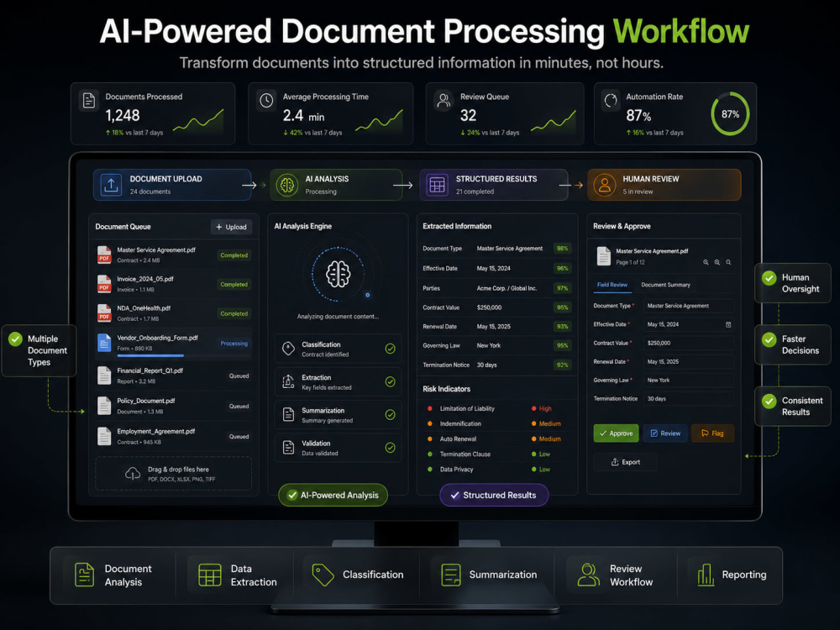Click zoom out magnifier in document preview

click(x=706, y=262)
